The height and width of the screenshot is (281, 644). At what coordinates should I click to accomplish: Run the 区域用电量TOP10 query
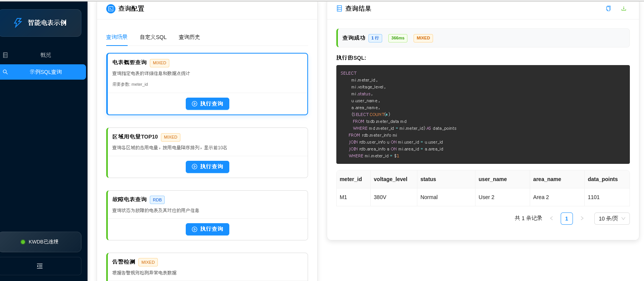pyautogui.click(x=208, y=167)
